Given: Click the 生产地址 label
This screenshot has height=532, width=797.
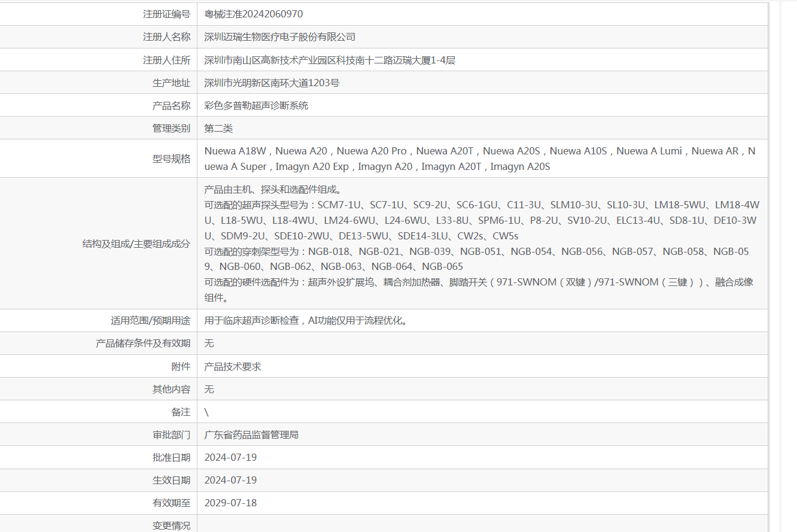Looking at the screenshot, I should (172, 83).
